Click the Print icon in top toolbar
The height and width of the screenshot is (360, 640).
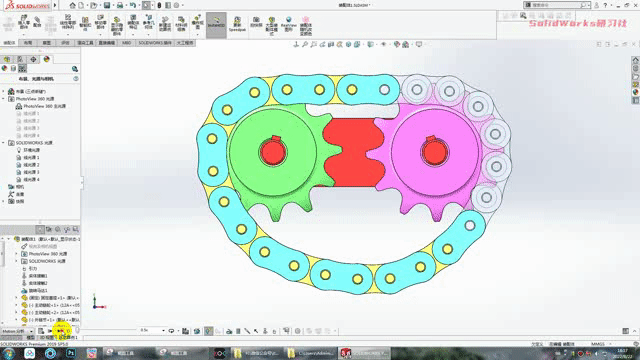(120, 5)
